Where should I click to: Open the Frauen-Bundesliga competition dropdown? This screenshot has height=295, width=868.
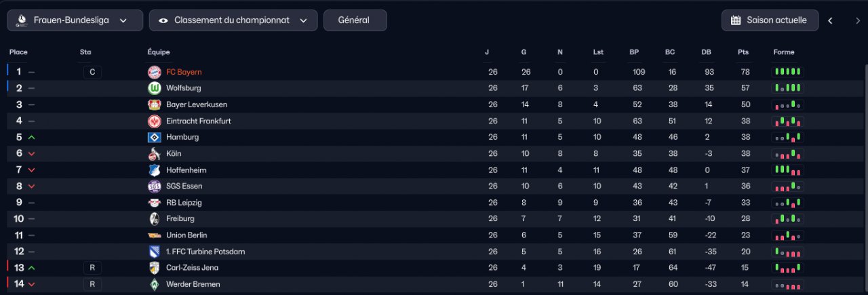(75, 20)
